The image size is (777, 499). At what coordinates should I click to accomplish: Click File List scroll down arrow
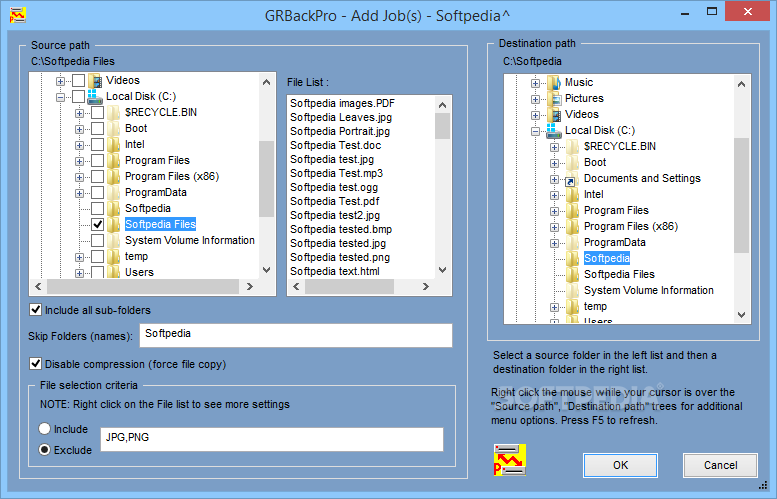click(x=443, y=270)
